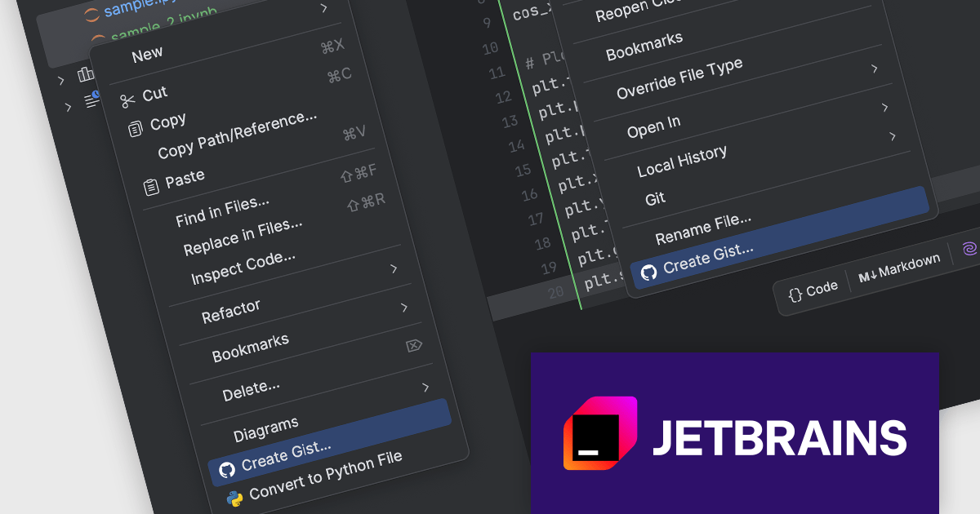Click the Python icon beside Convert to Python File
980x514 pixels.
click(235, 498)
